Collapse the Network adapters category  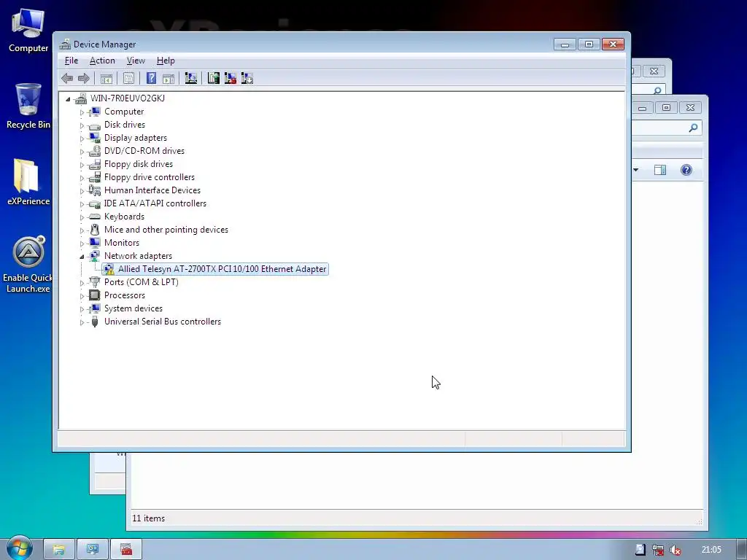pyautogui.click(x=82, y=257)
